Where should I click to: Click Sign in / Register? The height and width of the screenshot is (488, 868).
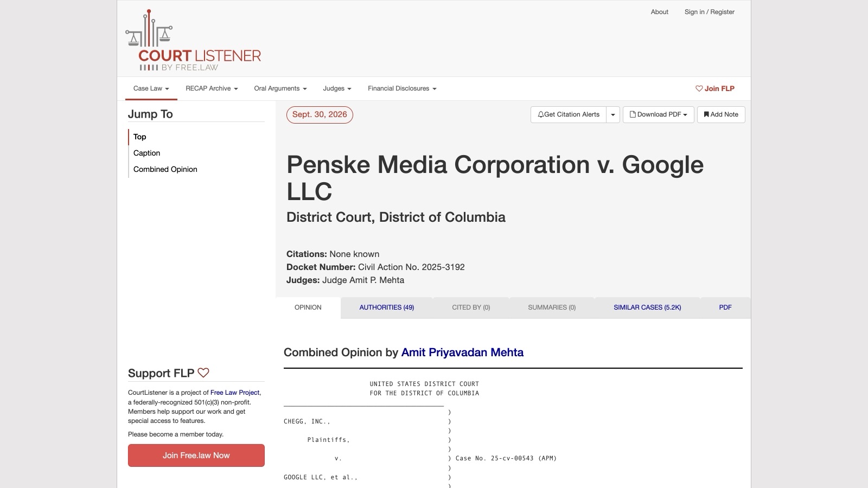(710, 12)
